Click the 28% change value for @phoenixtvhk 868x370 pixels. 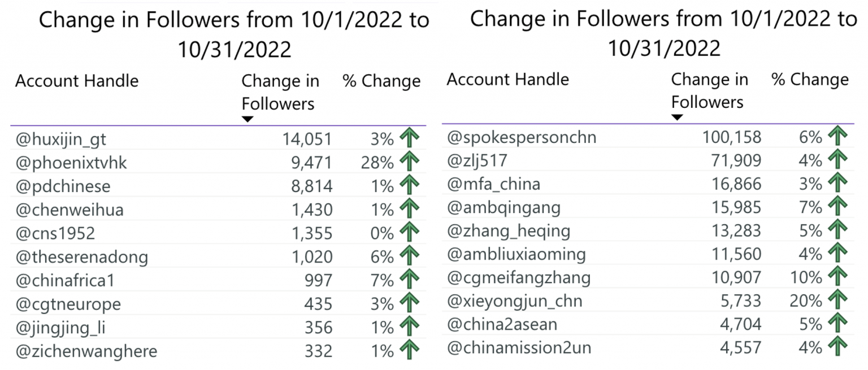pos(377,163)
